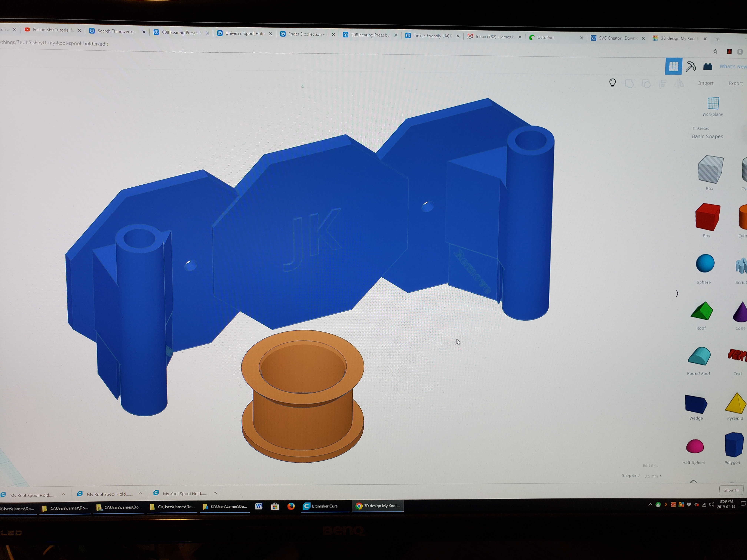Open Firefox from the taskbar
747x560 pixels.
(291, 506)
